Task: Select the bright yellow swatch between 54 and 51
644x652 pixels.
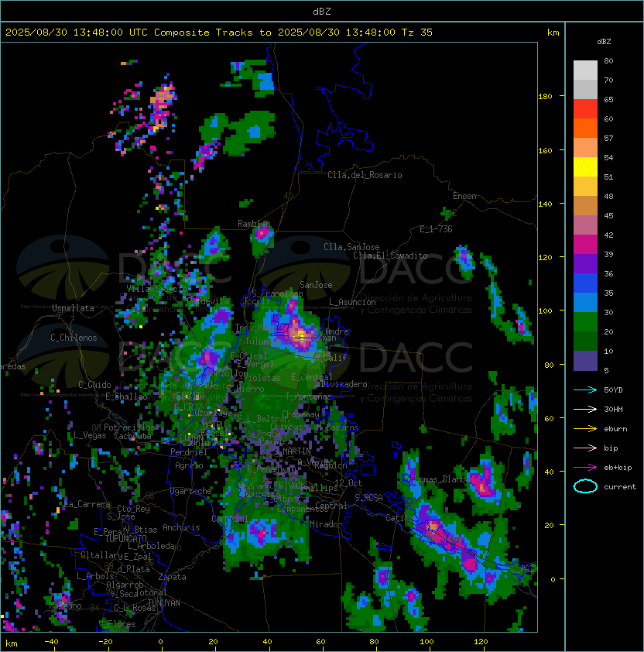Action: 585,166
